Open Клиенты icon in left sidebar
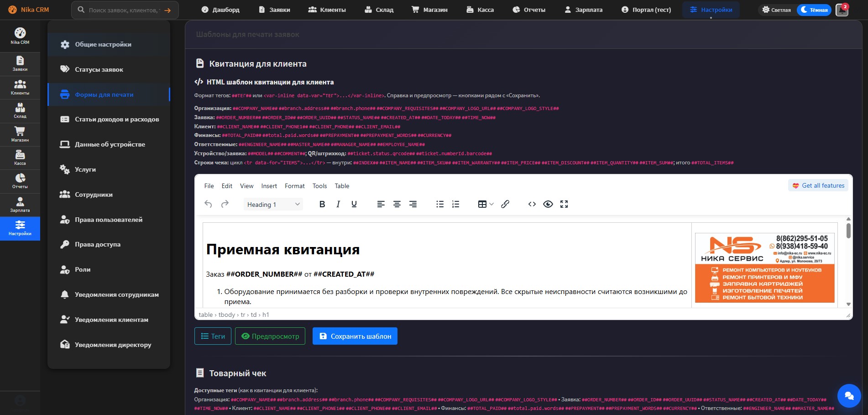Image resolution: width=868 pixels, height=415 pixels. (20, 87)
